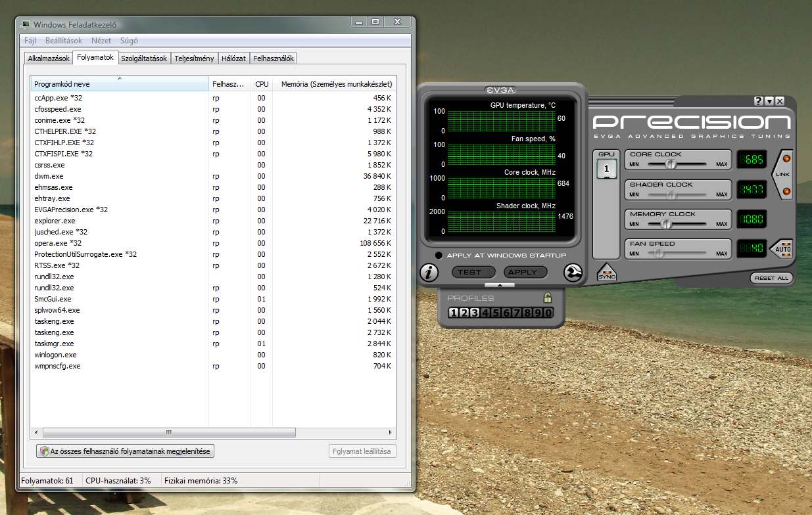The height and width of the screenshot is (515, 812).
Task: Sort by Memória column header
Action: click(335, 84)
